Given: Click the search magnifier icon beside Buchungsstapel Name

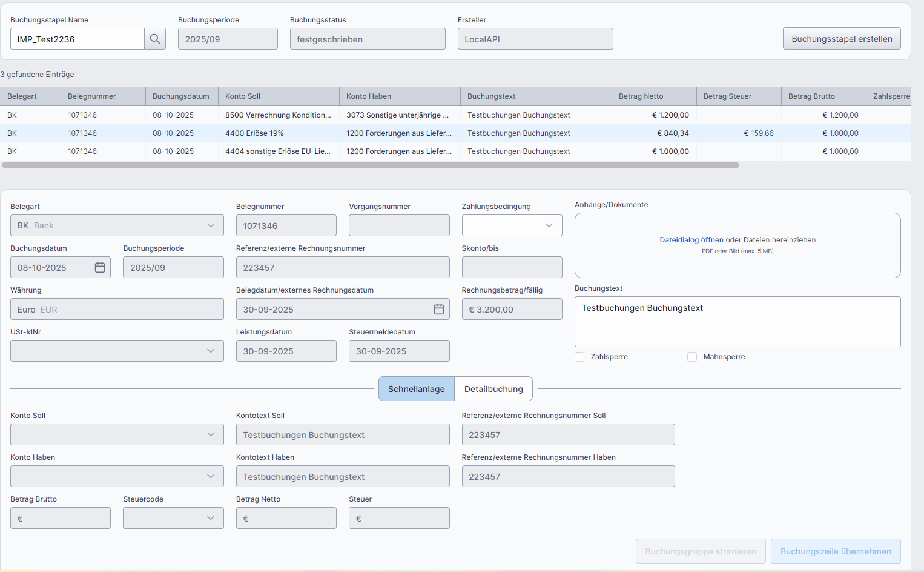Looking at the screenshot, I should tap(155, 39).
